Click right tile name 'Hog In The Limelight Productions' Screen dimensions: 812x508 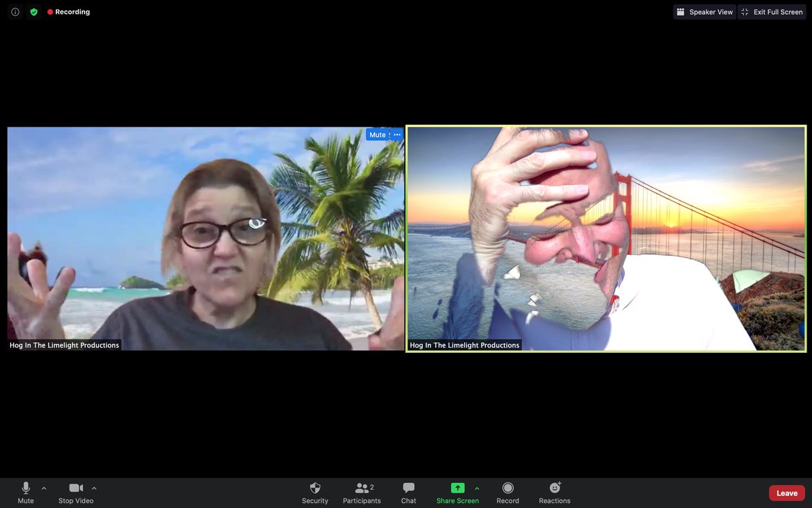tap(465, 345)
